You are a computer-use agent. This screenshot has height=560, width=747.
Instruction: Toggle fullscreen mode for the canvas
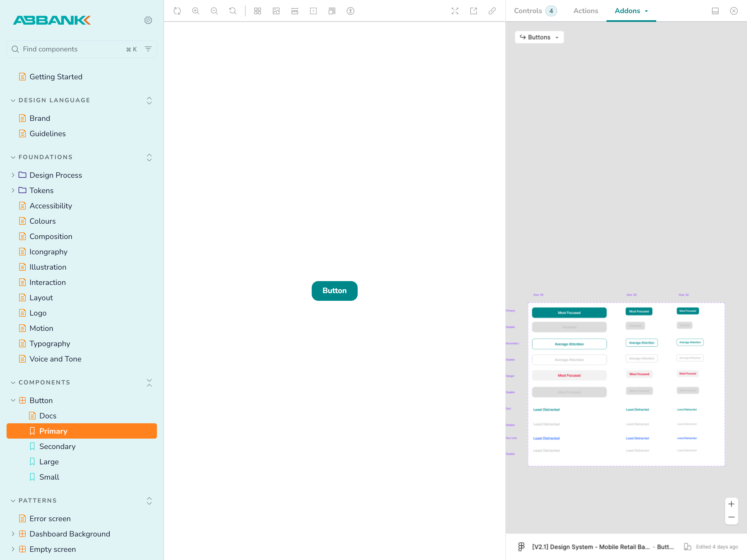click(455, 11)
